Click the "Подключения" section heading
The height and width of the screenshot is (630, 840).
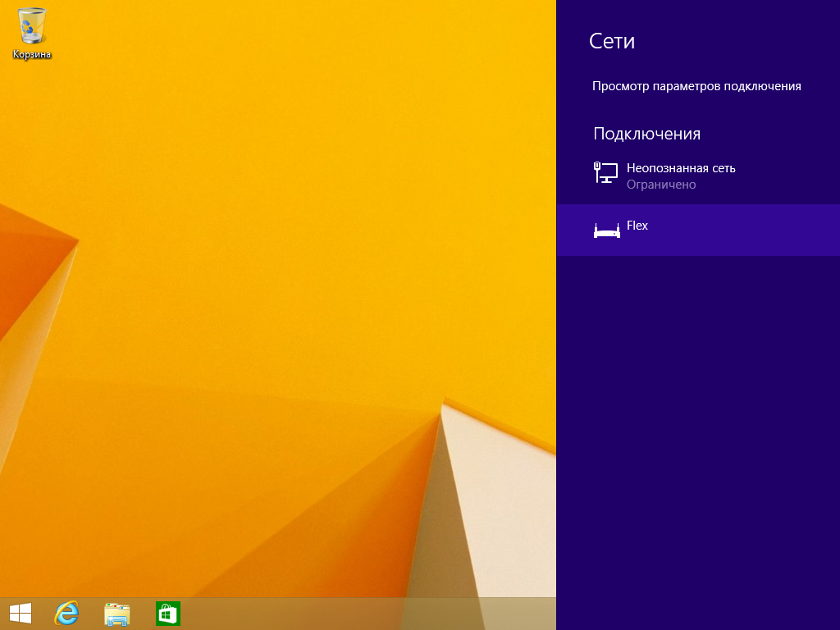(646, 134)
